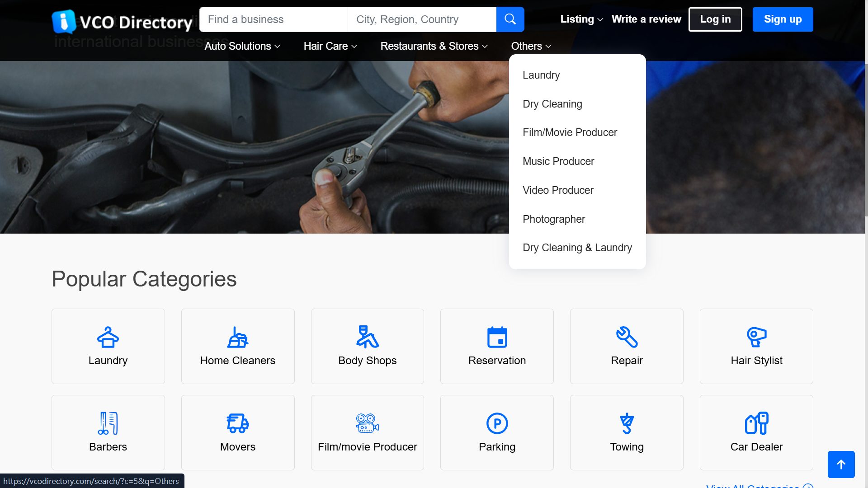This screenshot has height=488, width=868.
Task: Click the blue search magnifier button
Action: [x=510, y=19]
